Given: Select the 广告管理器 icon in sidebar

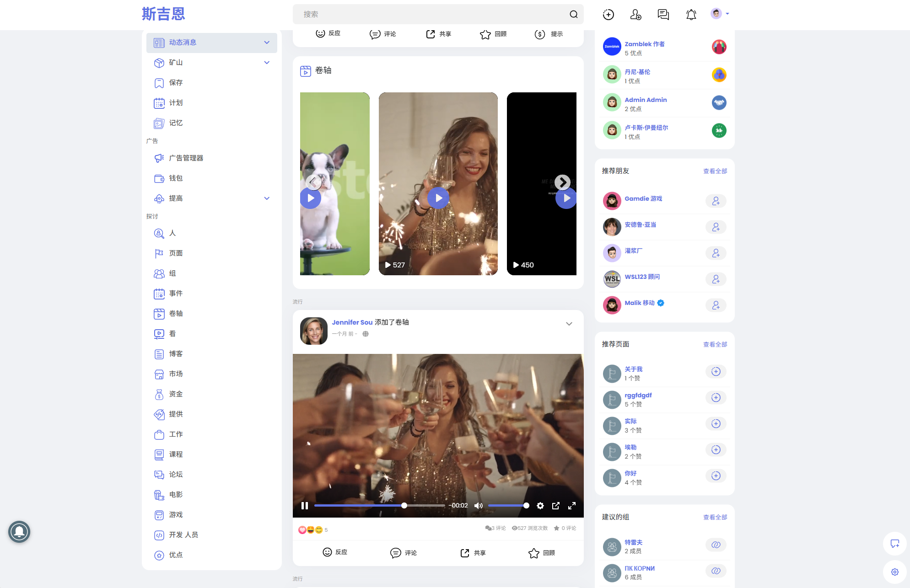Looking at the screenshot, I should pyautogui.click(x=159, y=158).
